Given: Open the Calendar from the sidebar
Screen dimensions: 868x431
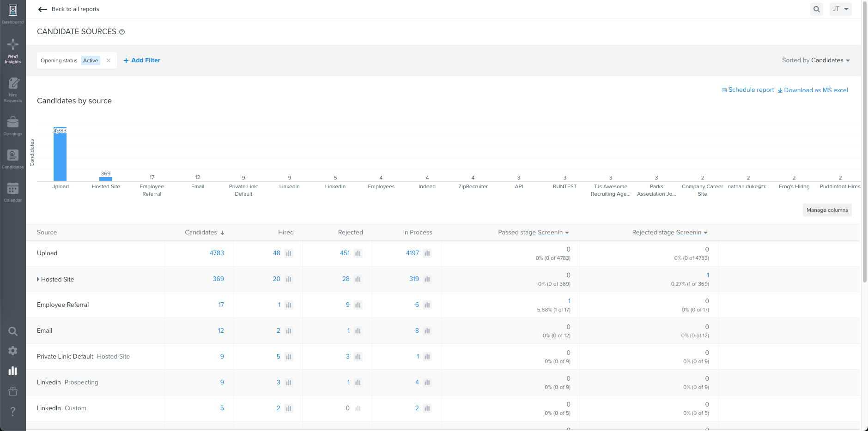Looking at the screenshot, I should 12,191.
